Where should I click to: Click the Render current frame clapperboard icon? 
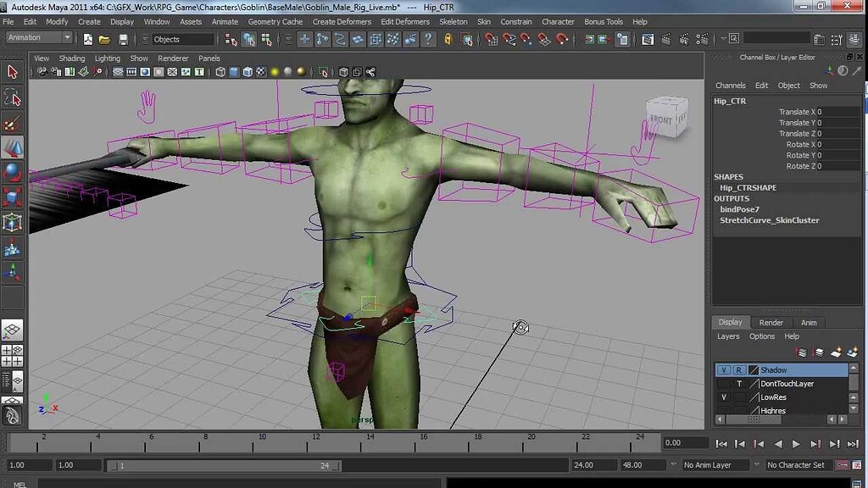(666, 38)
